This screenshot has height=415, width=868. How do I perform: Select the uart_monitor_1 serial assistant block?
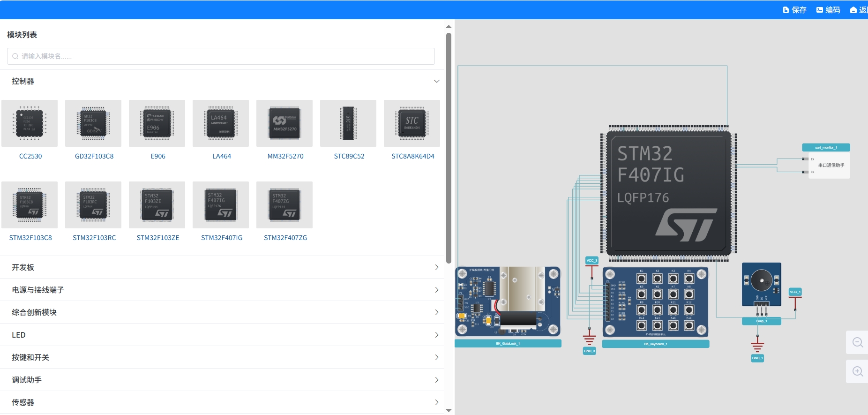tap(826, 161)
